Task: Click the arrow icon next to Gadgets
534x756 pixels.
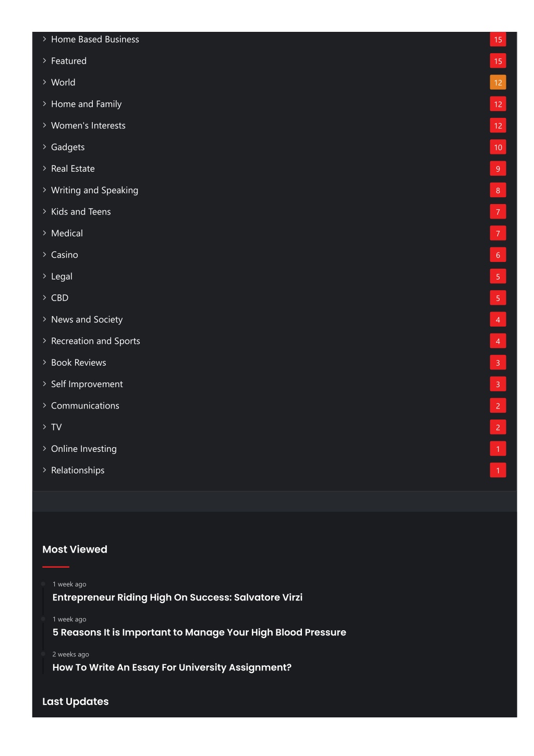Action: pyautogui.click(x=44, y=147)
